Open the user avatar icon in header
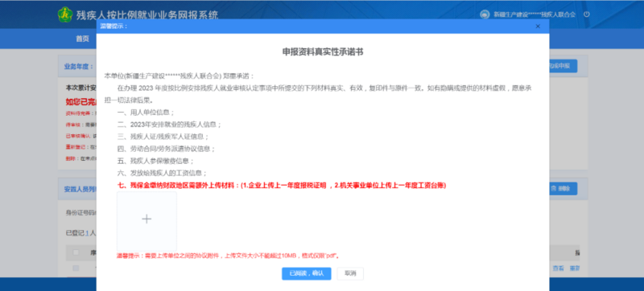Viewport: 644px width, 291px height. [485, 14]
